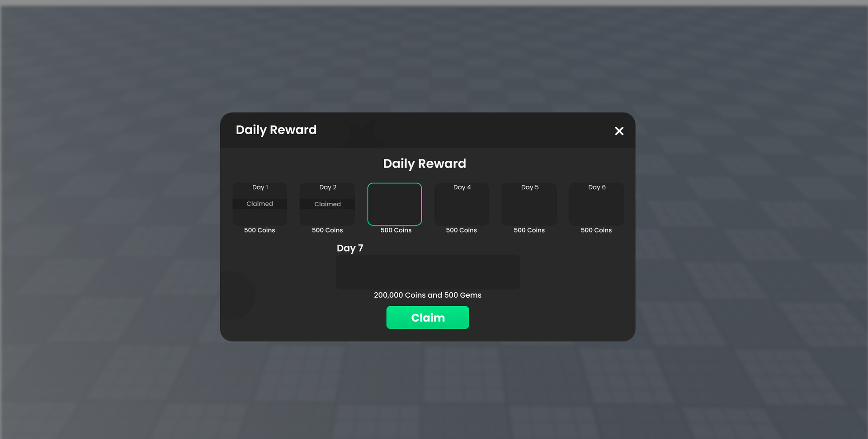Select the highlighted Day 3 reward card

click(394, 204)
